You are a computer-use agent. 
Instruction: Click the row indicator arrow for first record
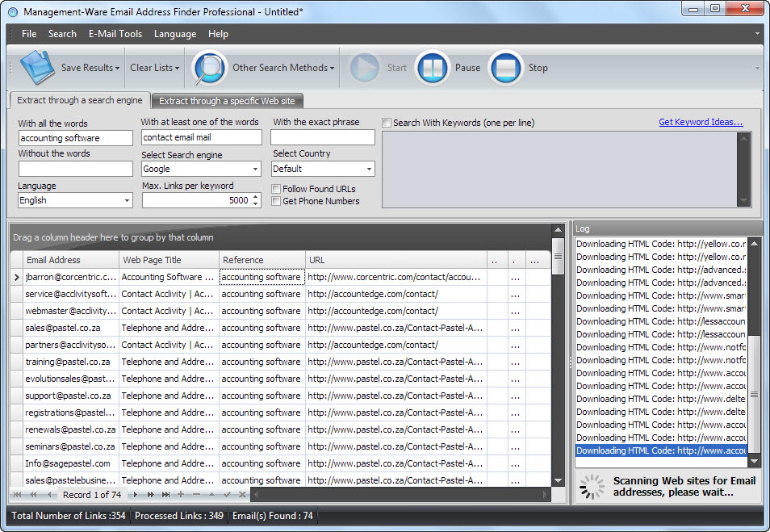click(17, 278)
